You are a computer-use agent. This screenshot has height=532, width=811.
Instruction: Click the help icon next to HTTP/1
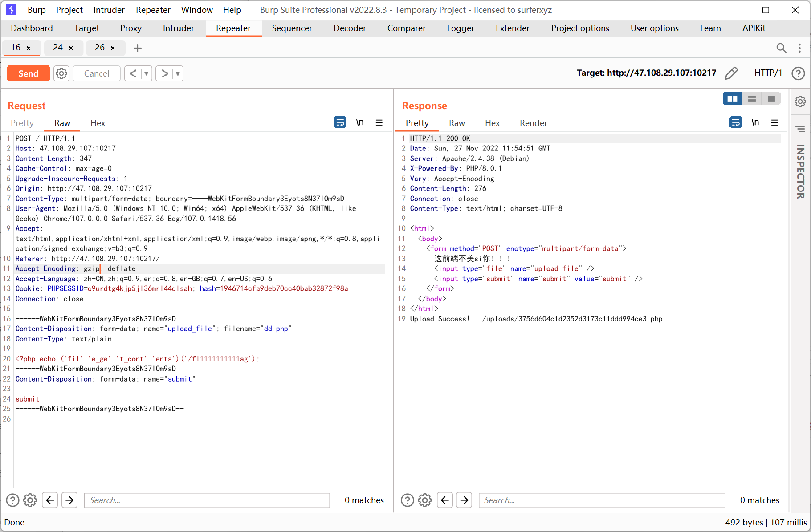point(798,73)
